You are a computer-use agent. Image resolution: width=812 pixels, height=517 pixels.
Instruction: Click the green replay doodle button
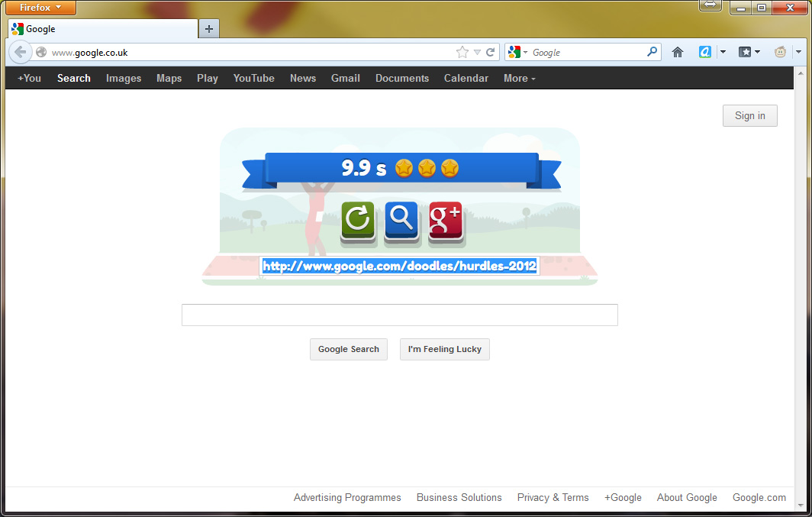358,221
